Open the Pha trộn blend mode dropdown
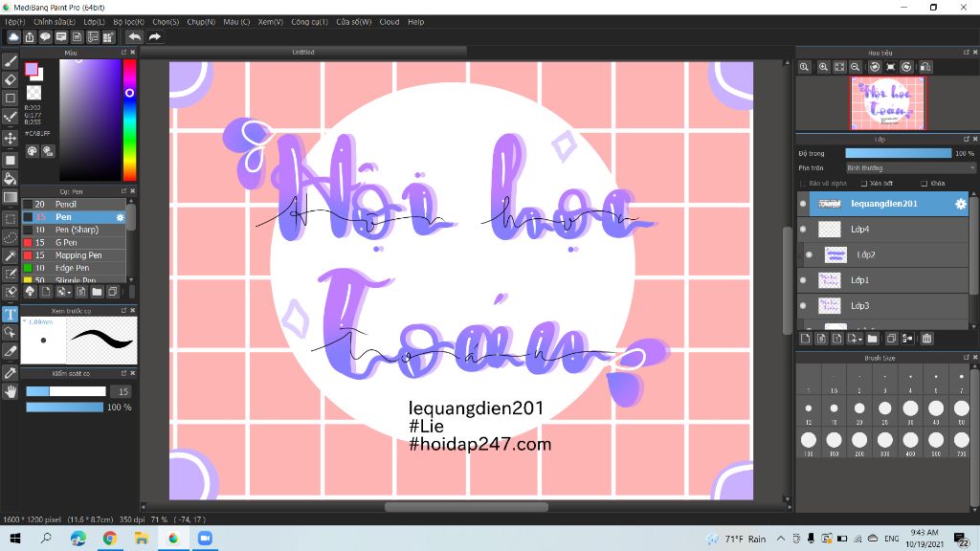 point(910,168)
